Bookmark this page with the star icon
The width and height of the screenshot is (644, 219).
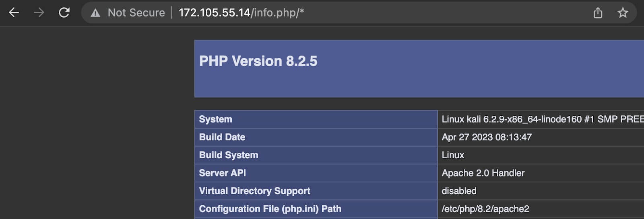[623, 13]
